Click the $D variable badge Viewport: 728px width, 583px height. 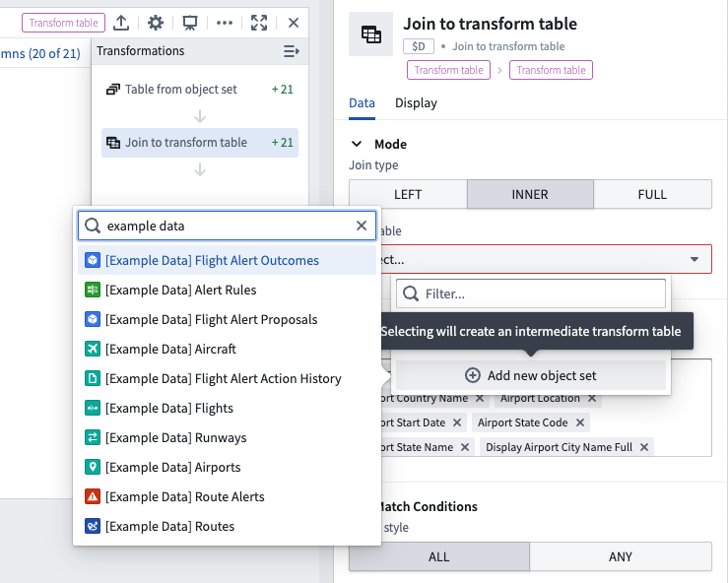coord(419,46)
